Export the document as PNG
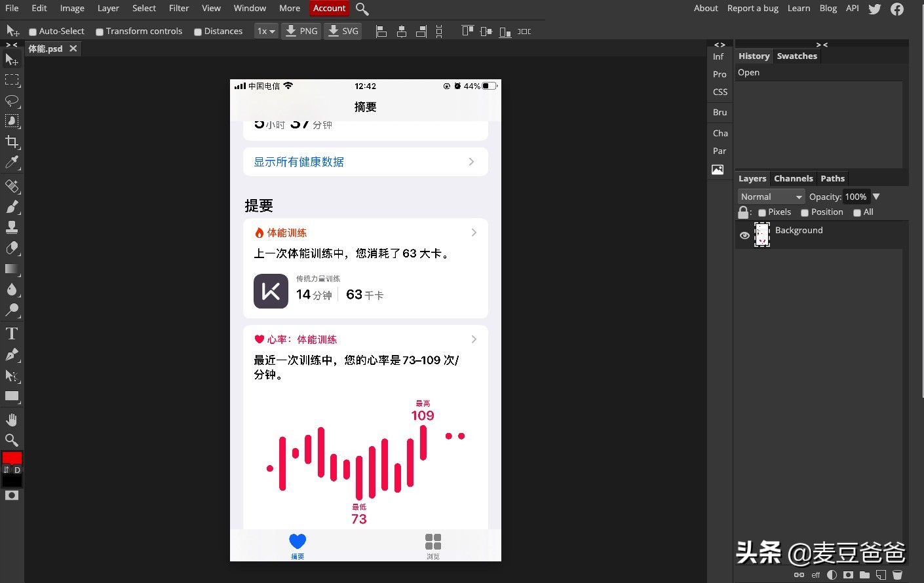924x583 pixels. 301,31
